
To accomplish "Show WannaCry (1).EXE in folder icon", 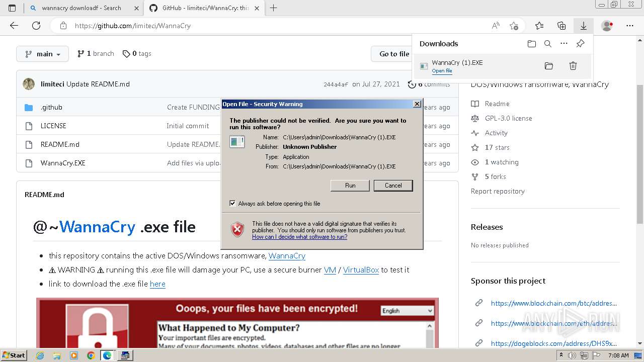I will 549,66.
